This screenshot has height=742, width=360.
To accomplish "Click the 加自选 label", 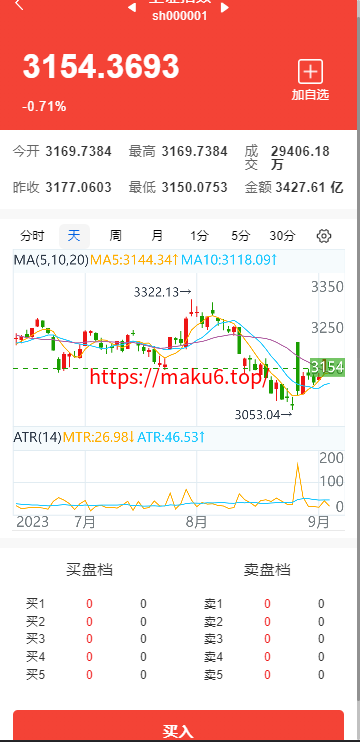I will (x=310, y=95).
